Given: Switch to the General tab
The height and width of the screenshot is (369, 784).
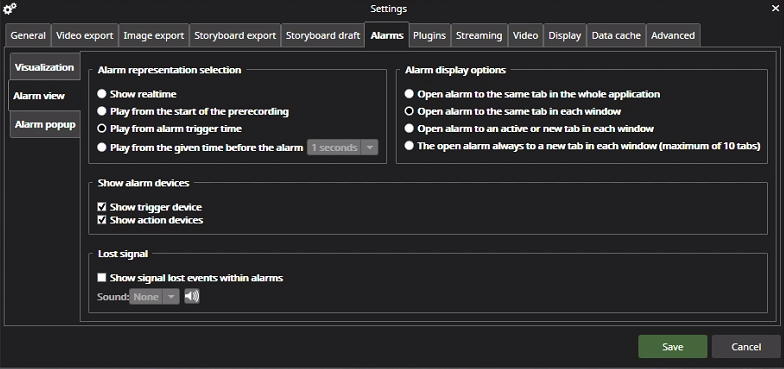Looking at the screenshot, I should 28,36.
